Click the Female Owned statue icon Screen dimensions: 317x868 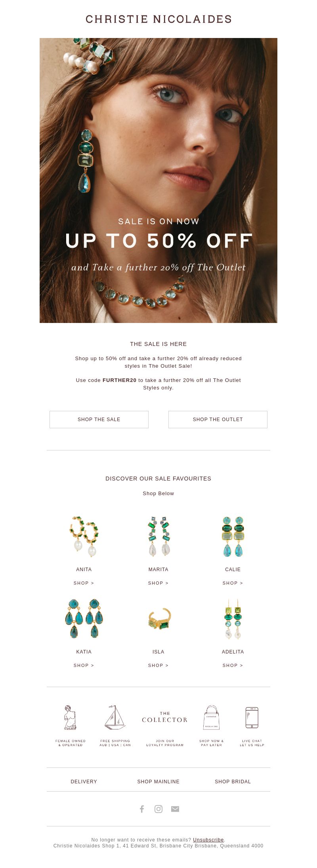(70, 717)
